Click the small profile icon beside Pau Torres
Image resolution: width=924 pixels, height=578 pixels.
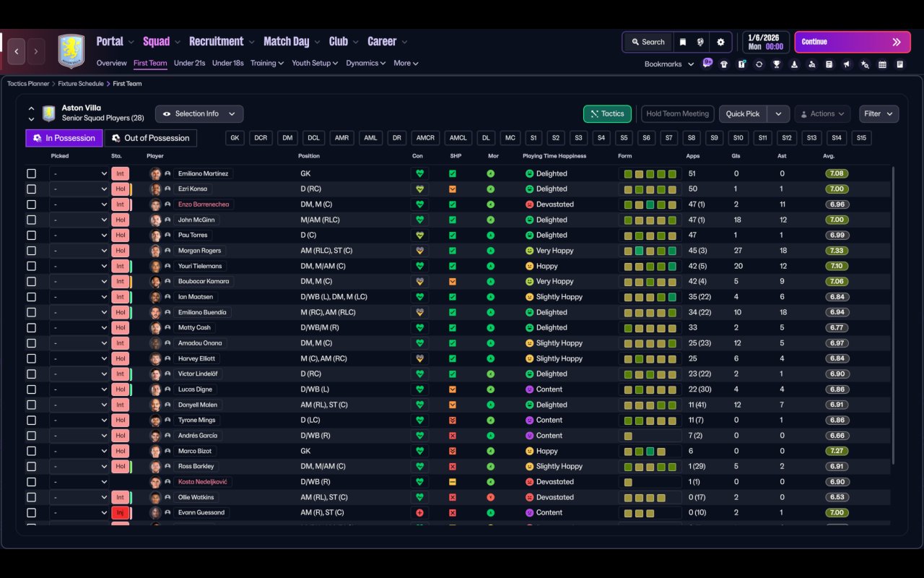pos(167,236)
